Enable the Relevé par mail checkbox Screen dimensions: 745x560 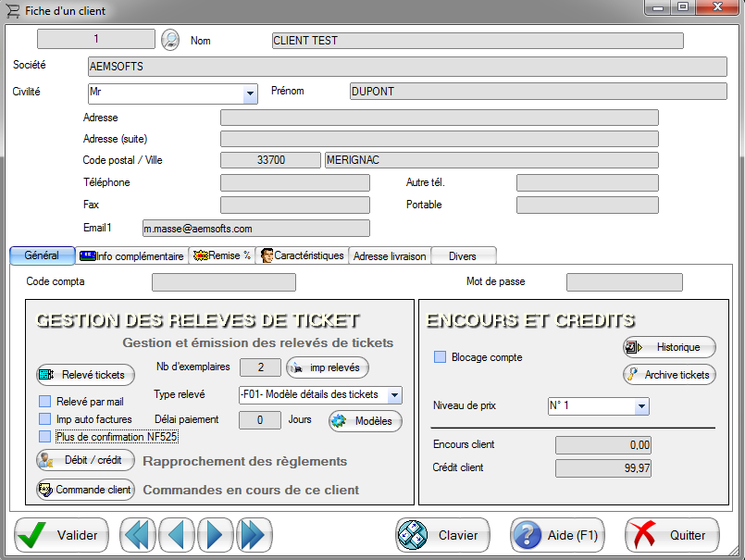[x=44, y=402]
